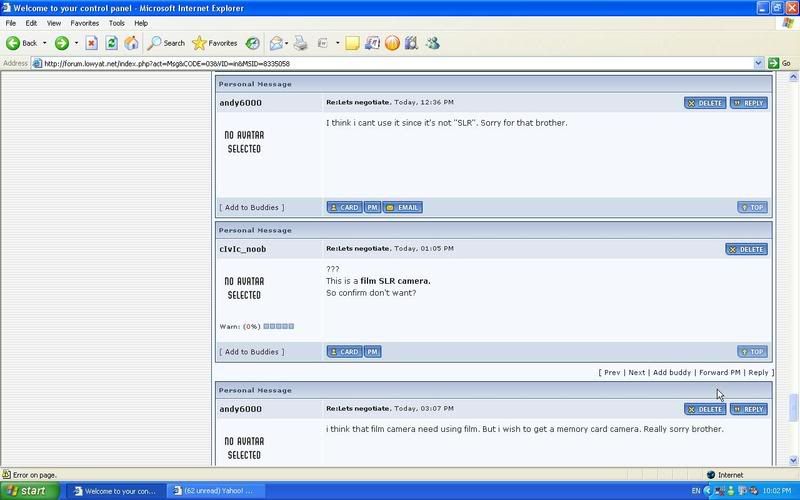Screen dimensions: 800x500
Task: Click the Back navigation button
Action: [22, 43]
